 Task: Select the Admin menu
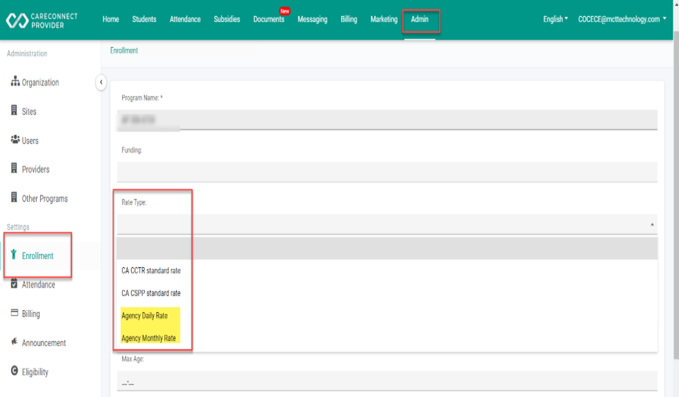420,19
